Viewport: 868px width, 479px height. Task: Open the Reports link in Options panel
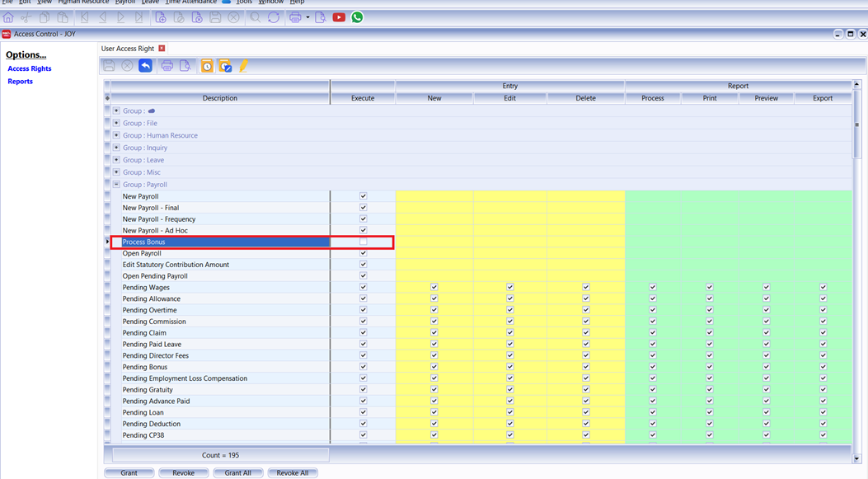[x=21, y=82]
